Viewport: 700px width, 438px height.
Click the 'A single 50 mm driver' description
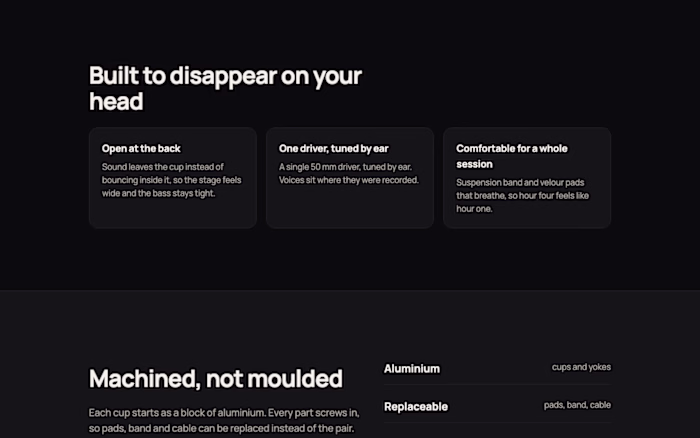pos(349,173)
